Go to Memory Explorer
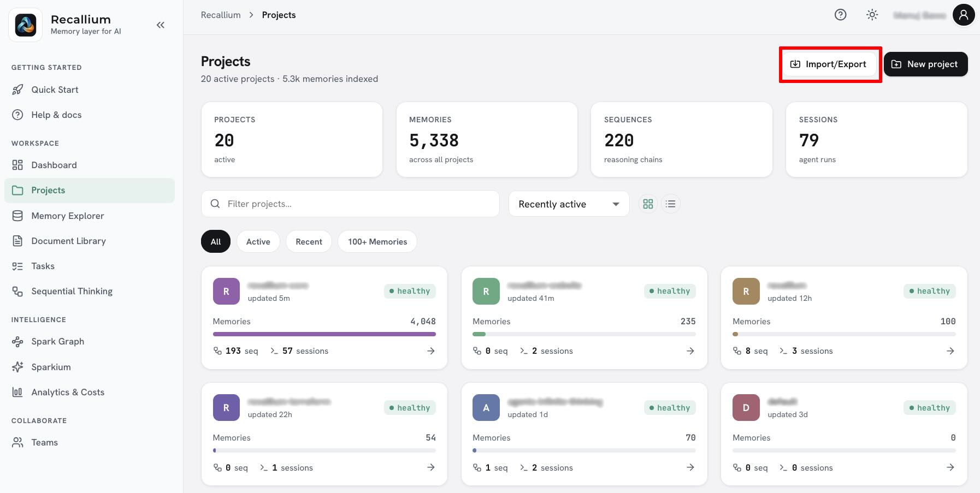 coord(90,216)
